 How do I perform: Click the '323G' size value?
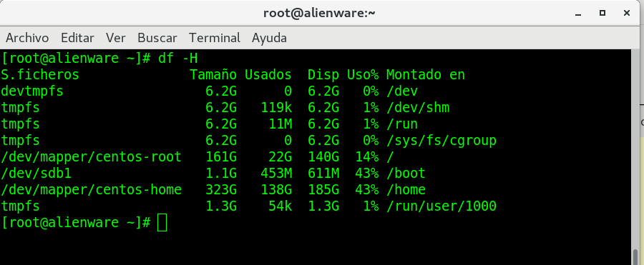(221, 189)
